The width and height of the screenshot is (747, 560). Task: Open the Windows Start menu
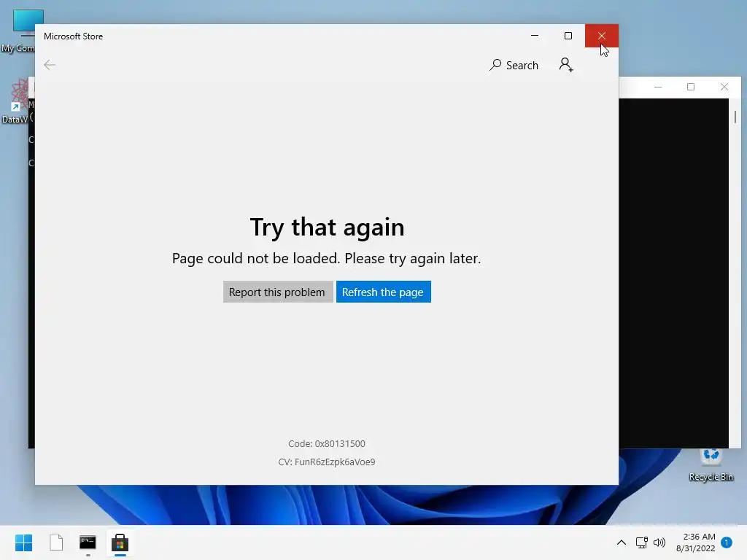coord(24,542)
